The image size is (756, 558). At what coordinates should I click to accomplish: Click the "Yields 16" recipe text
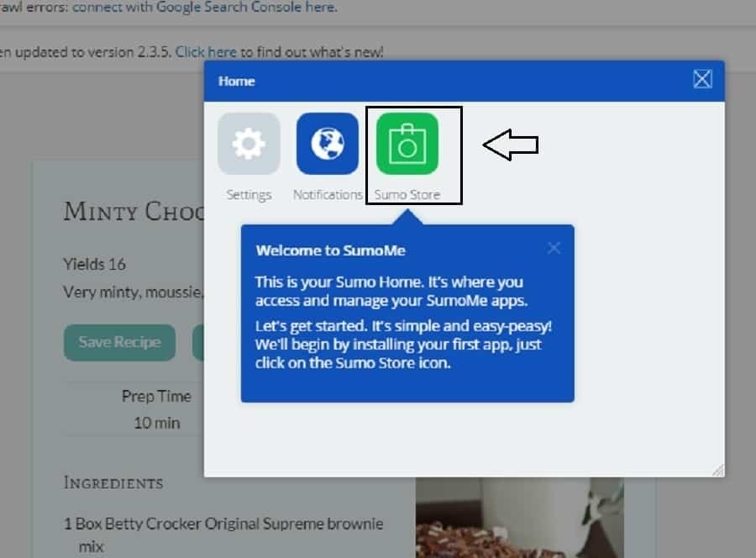pos(94,264)
